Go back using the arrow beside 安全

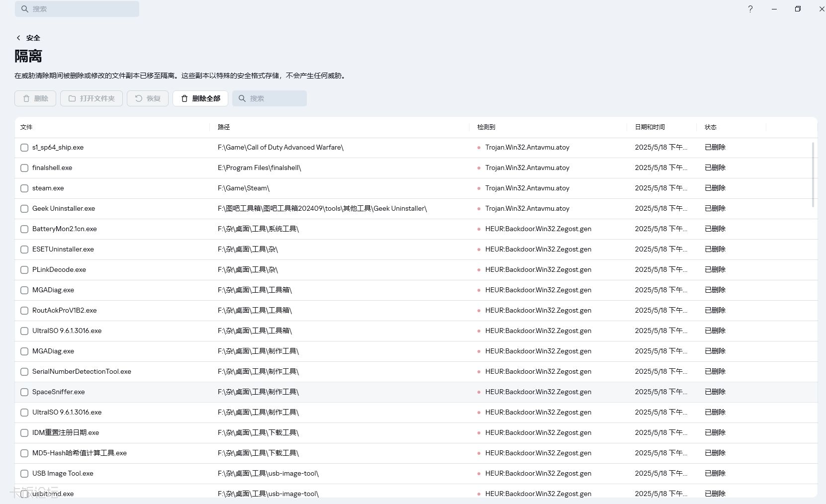point(18,38)
